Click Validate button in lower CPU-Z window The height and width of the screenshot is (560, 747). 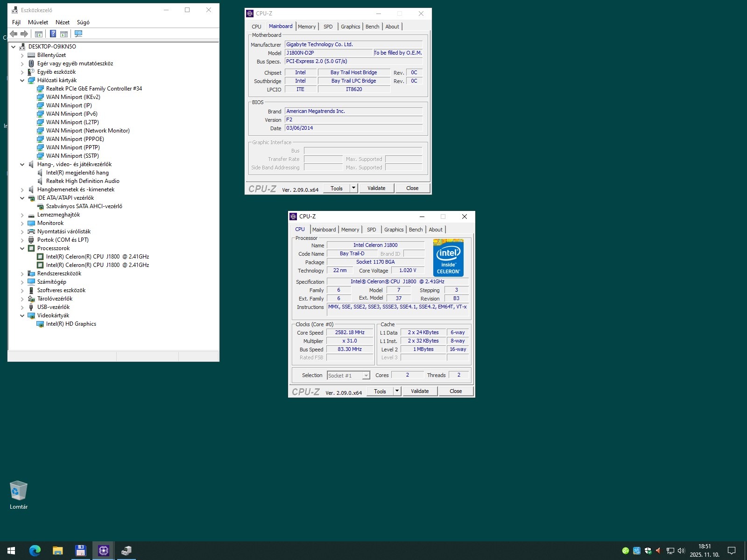pos(419,391)
